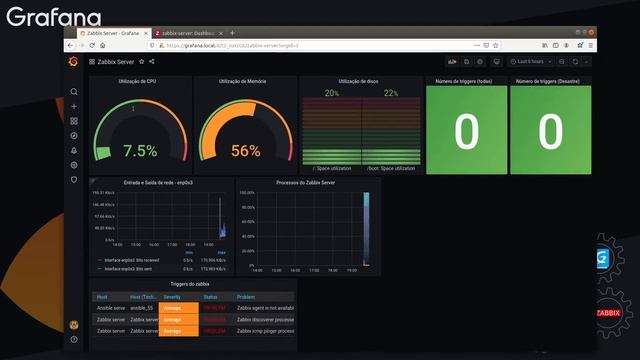Click the browser Back arrow
Screen dimensions: 640x360
coord(71,45)
